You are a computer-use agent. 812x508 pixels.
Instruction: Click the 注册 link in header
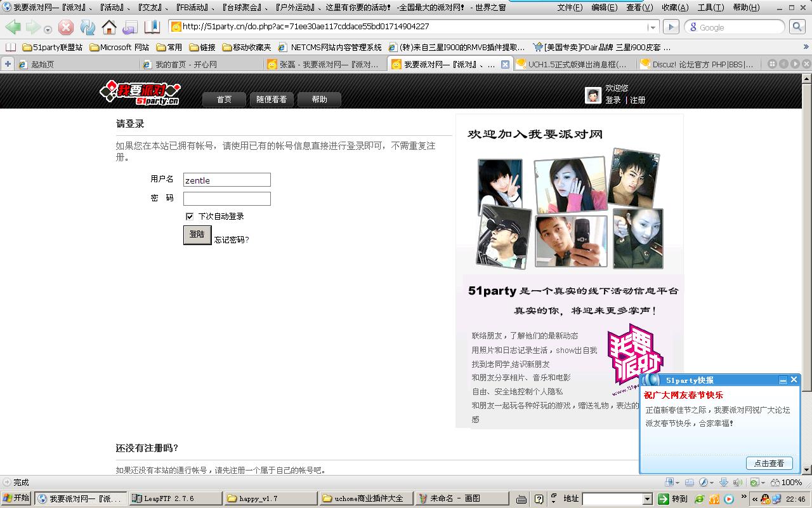pyautogui.click(x=638, y=100)
